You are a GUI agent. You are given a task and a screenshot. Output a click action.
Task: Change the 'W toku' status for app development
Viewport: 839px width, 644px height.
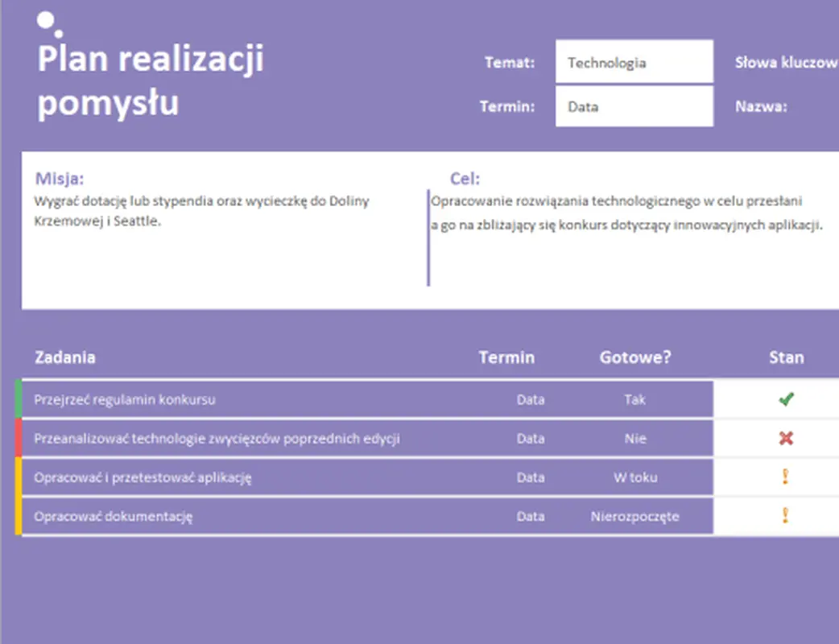click(x=635, y=477)
